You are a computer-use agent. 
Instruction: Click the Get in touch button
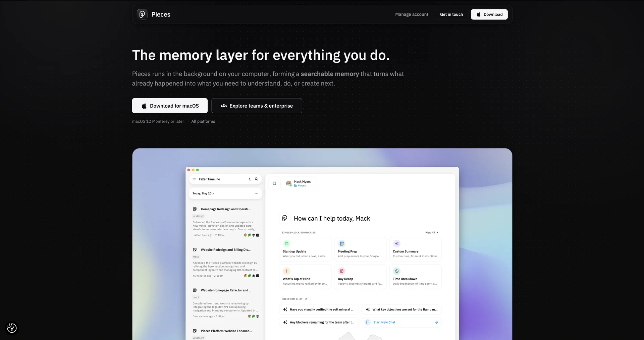451,14
